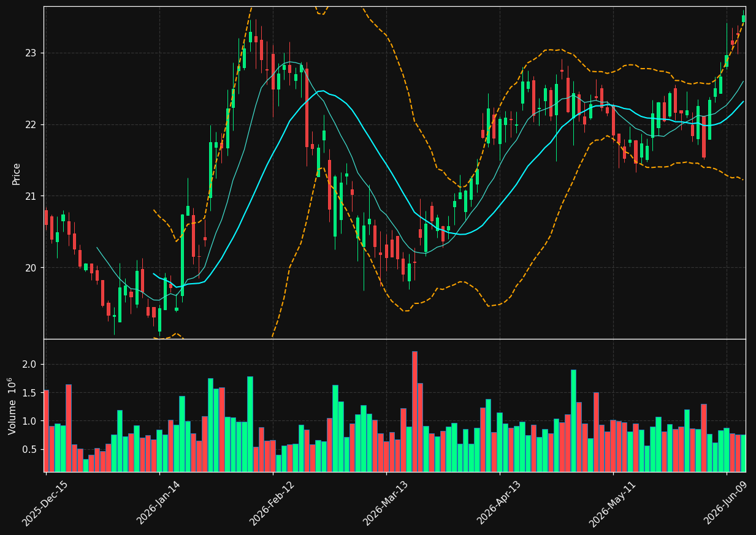
Task: Select the price tick label 23
Action: point(31,53)
